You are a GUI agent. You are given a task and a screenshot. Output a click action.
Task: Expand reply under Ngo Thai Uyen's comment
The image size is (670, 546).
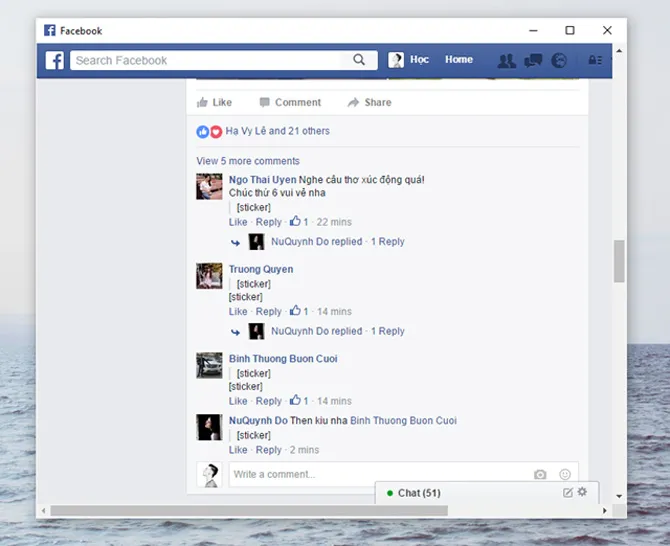tap(338, 242)
